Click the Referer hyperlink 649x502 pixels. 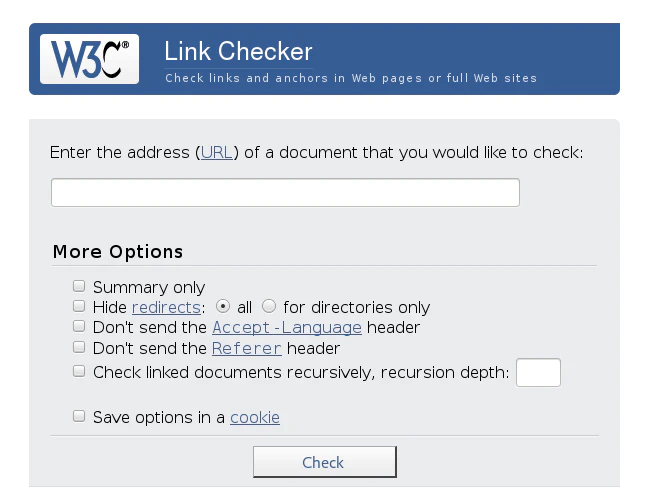[x=247, y=348]
